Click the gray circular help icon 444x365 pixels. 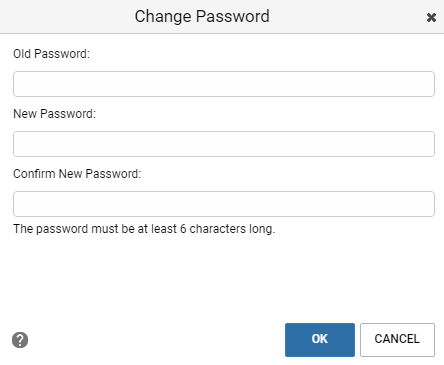20,340
